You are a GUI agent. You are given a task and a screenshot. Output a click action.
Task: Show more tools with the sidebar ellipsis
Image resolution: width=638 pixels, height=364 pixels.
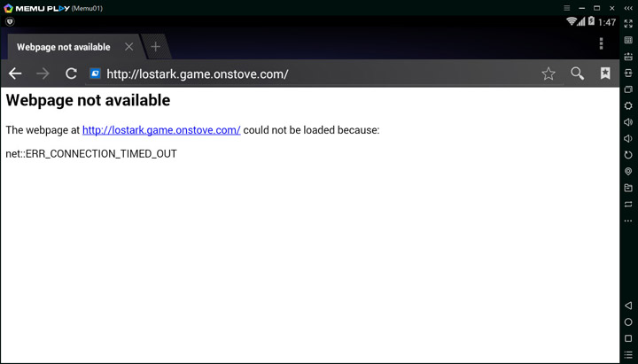628,221
